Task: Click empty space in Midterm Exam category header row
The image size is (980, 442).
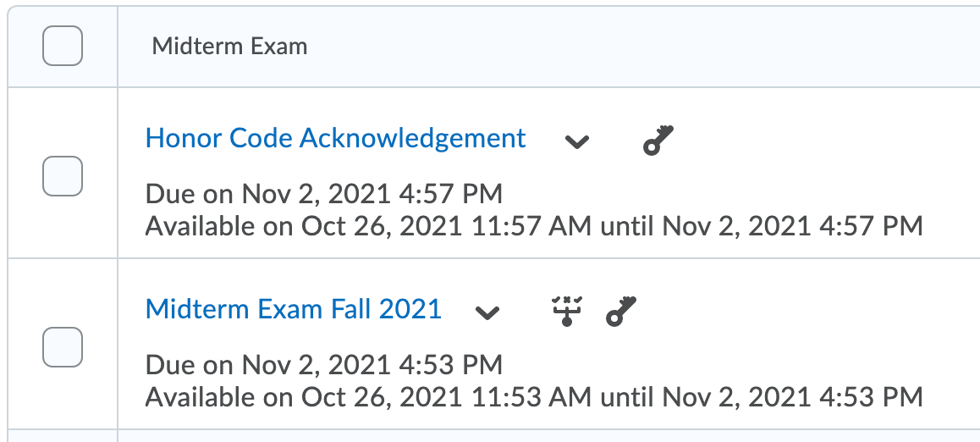Action: 635,46
